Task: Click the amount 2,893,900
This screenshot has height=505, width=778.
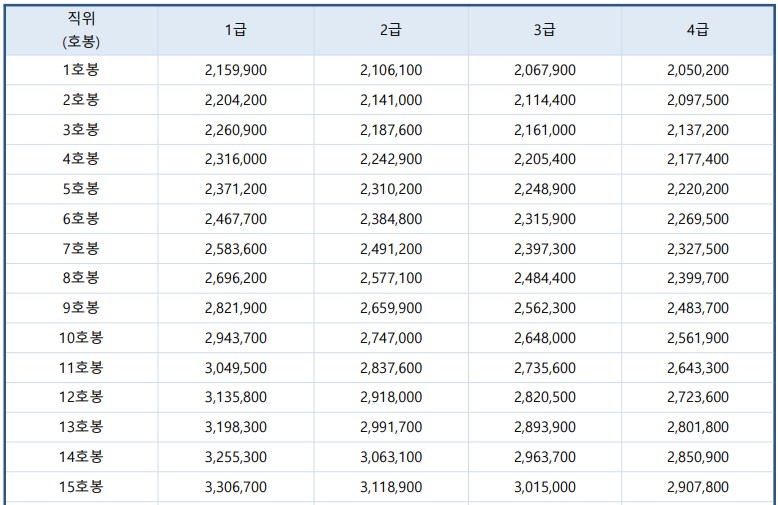Action: (x=545, y=427)
